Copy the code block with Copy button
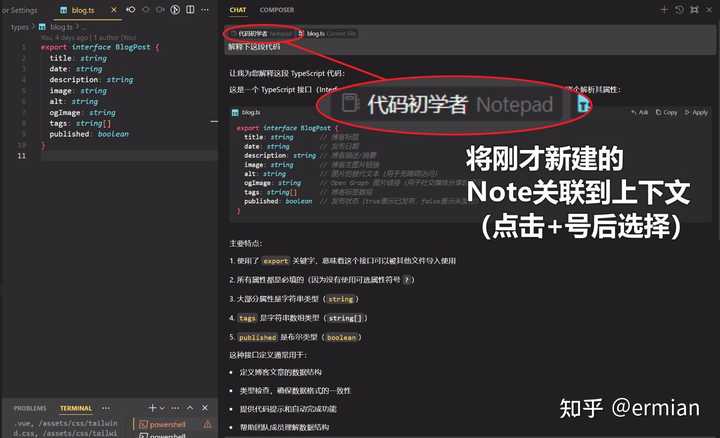 tap(666, 112)
